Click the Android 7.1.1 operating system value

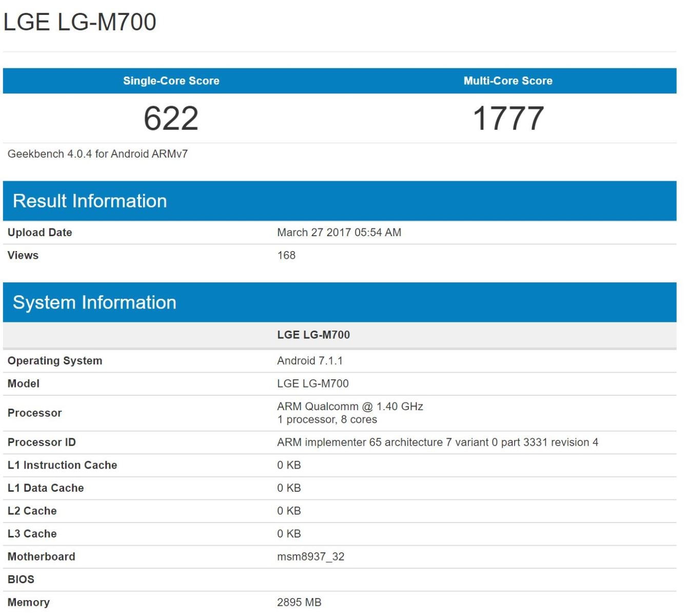point(310,360)
